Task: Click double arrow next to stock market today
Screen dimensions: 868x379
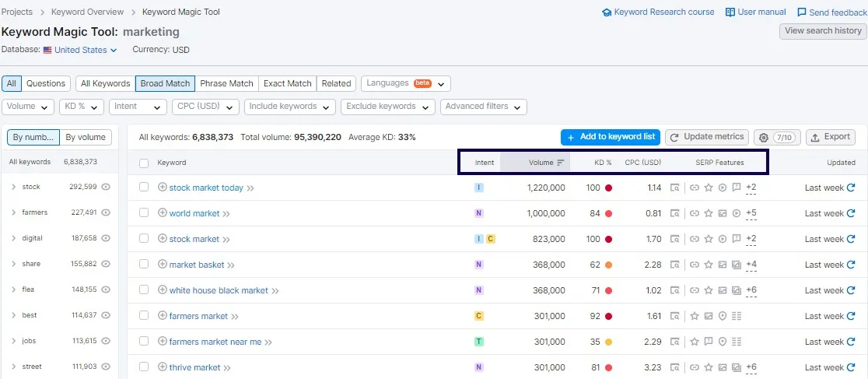Action: 250,188
